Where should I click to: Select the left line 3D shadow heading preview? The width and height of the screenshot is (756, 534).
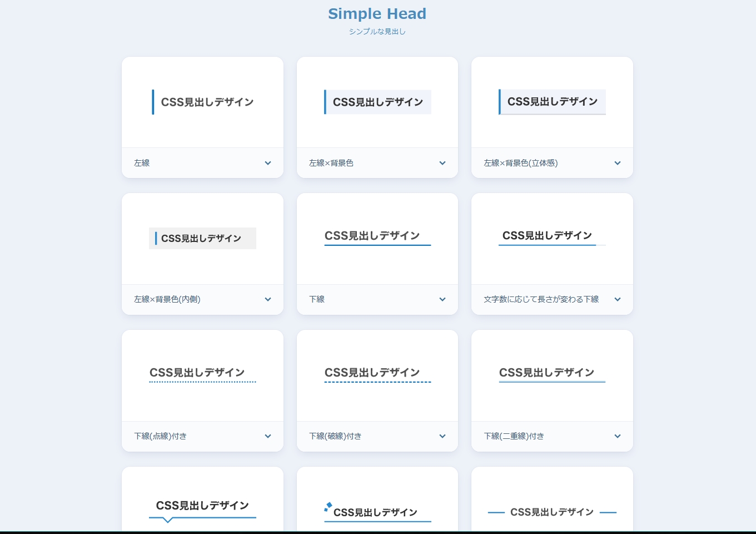click(x=552, y=102)
